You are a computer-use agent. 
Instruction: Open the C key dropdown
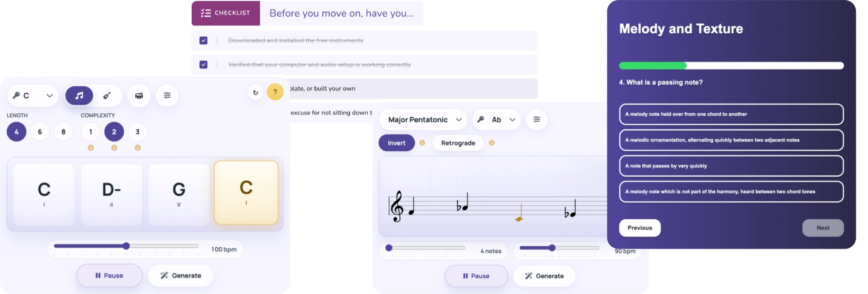click(x=33, y=96)
